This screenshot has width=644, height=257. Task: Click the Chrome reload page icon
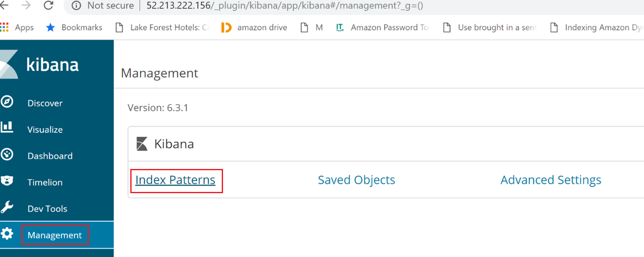[x=49, y=5]
